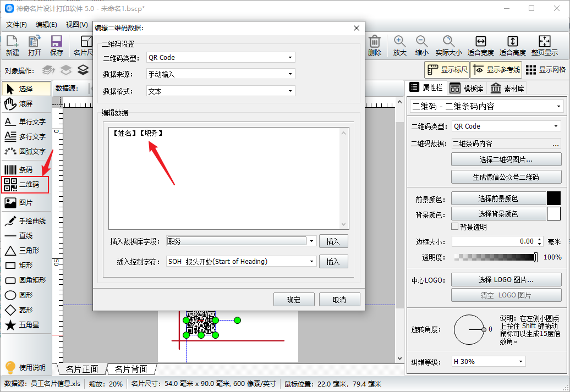
Task: Open the 数据格式 文本 dropdown
Action: pyautogui.click(x=221, y=91)
